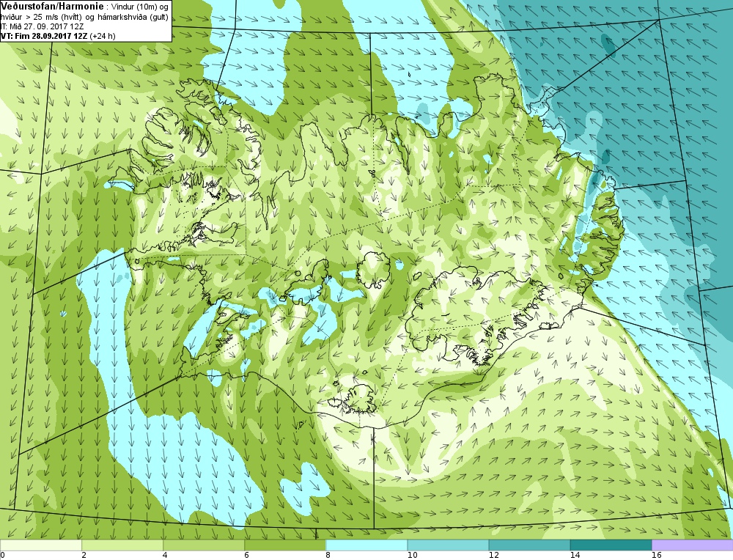Click the purple swatch above 16 m/s
Image resolution: width=733 pixels, height=560 pixels.
click(693, 545)
